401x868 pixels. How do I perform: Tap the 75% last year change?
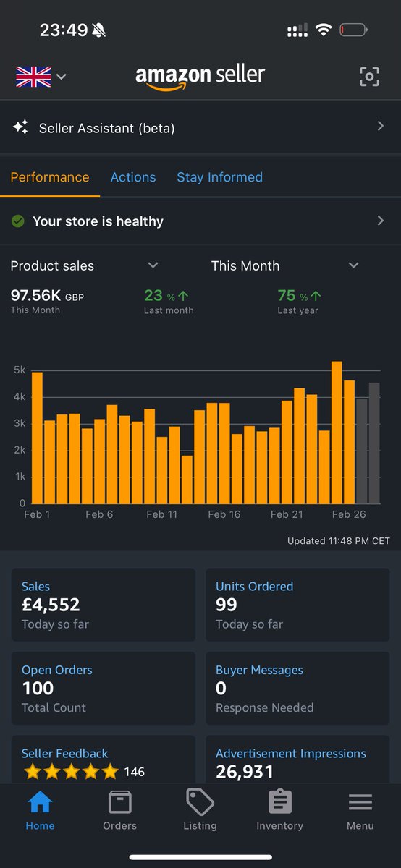coord(300,296)
